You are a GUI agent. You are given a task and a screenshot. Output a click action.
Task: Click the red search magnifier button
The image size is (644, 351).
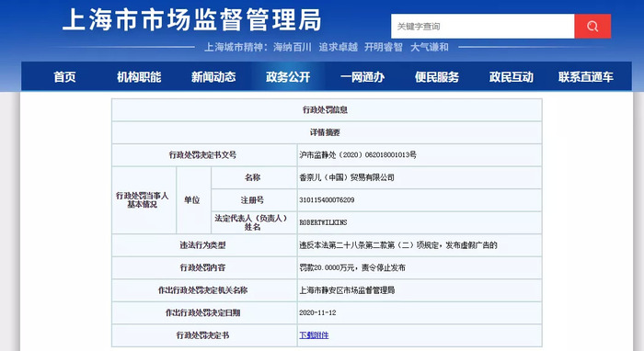[592, 27]
